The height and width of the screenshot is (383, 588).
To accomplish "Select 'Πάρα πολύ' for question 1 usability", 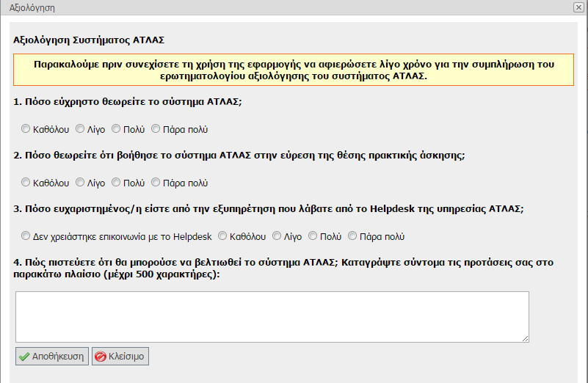I will click(x=156, y=129).
